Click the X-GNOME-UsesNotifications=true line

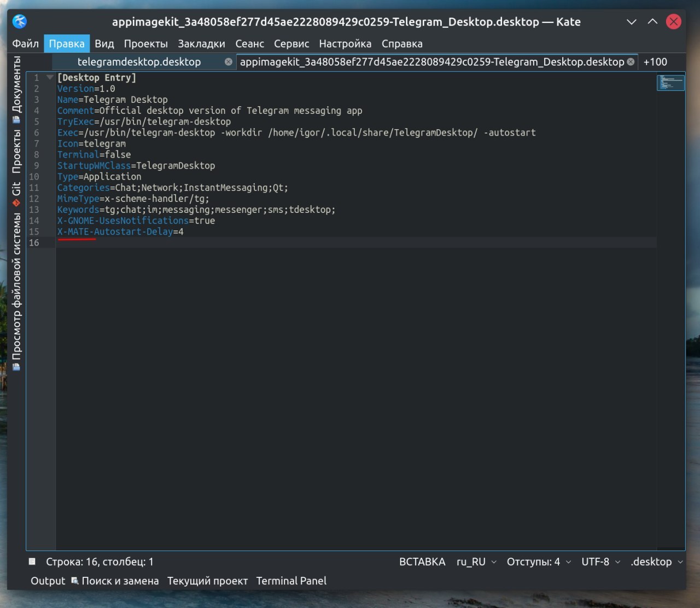coord(136,221)
